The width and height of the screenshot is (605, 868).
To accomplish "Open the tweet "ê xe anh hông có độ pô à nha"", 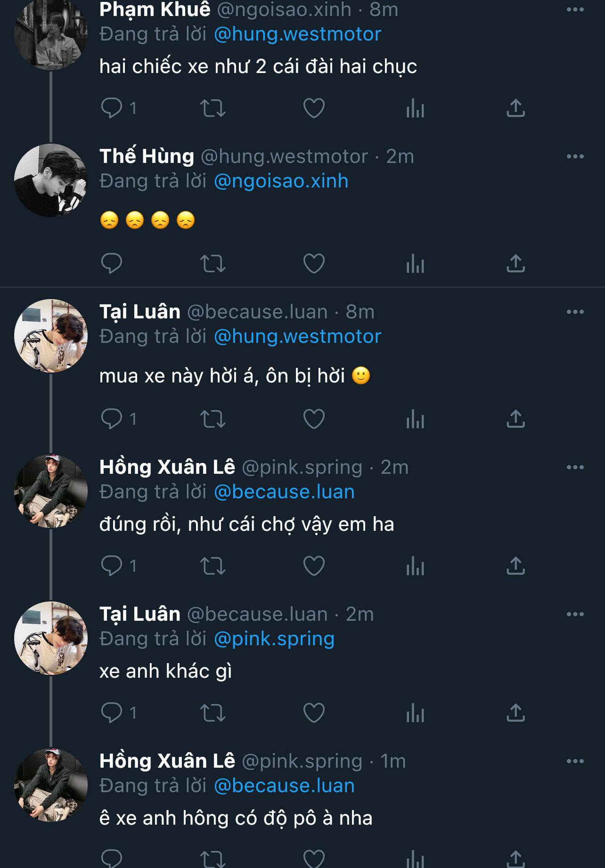I will coord(236,819).
